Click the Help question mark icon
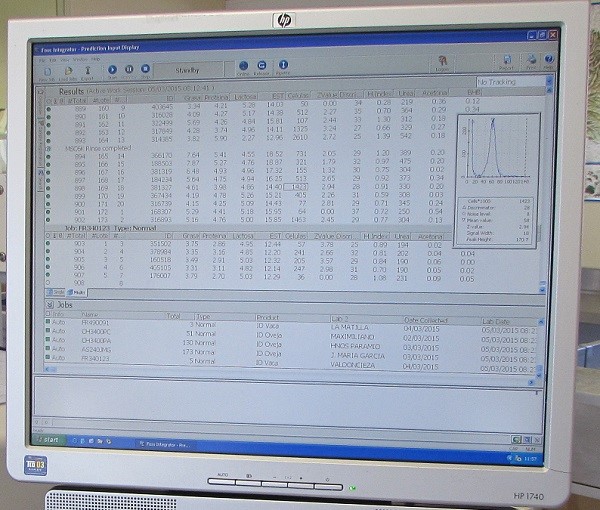600x510 pixels. tap(548, 63)
